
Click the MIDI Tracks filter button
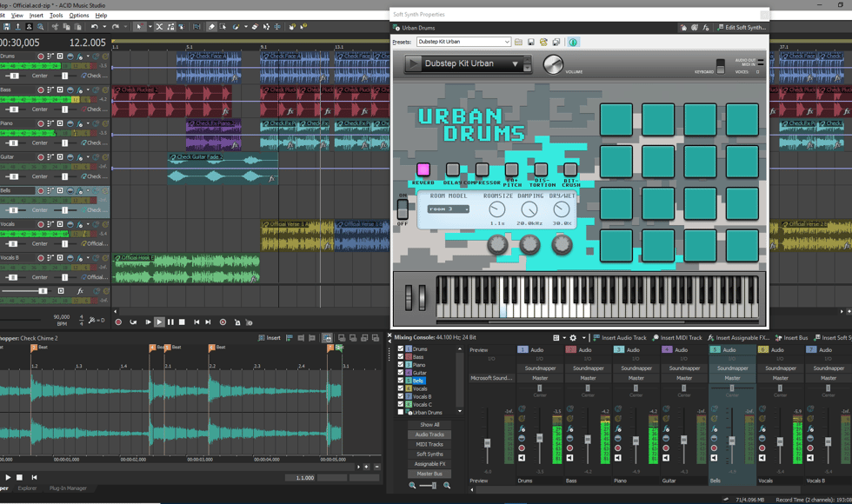429,444
